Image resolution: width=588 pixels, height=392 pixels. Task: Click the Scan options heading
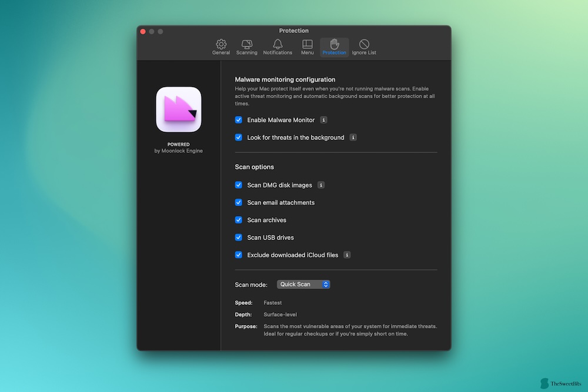coord(254,167)
